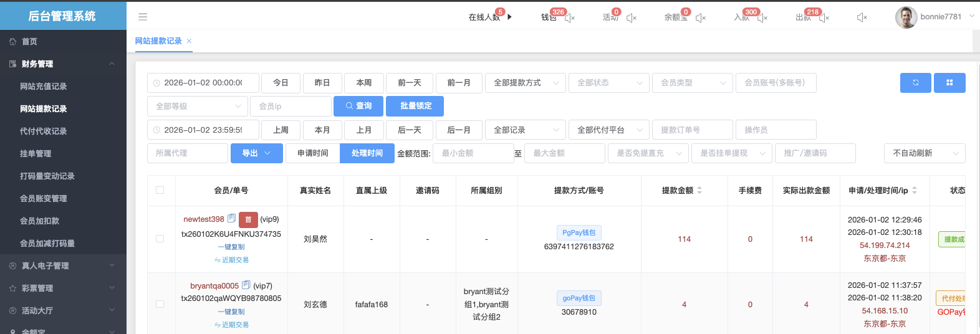This screenshot has width=980, height=334.
Task: Open the 全部提款方式 dropdown
Action: tap(525, 83)
